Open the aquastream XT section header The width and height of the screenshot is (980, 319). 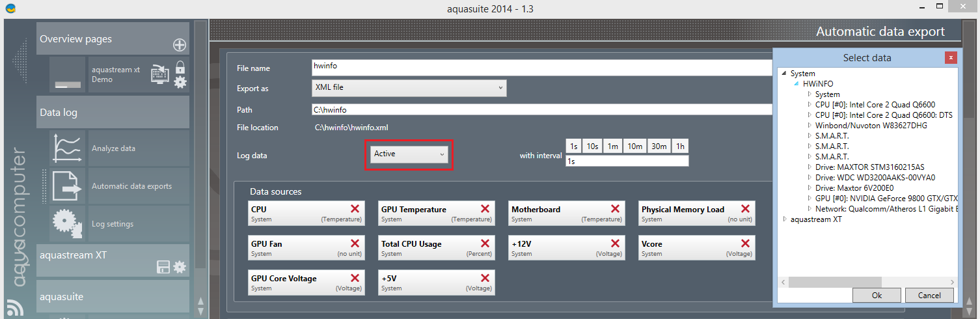coord(113,260)
